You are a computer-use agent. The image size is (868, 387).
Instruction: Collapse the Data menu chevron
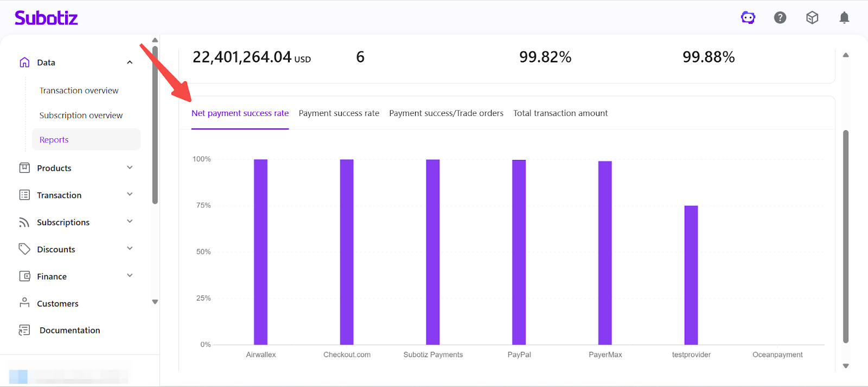tap(130, 62)
